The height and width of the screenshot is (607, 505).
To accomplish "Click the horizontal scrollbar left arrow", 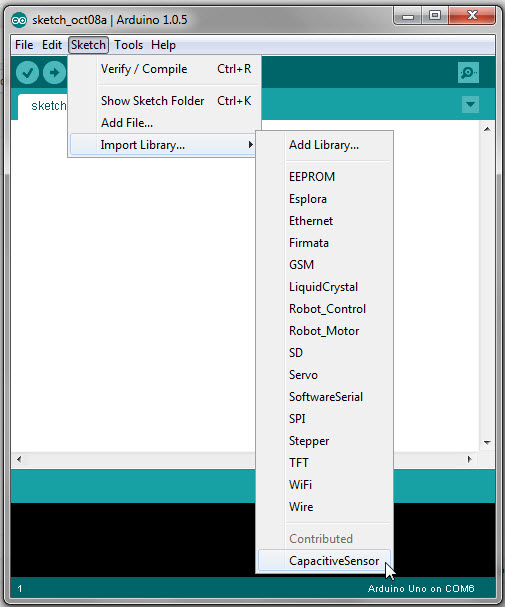I will [x=19, y=460].
